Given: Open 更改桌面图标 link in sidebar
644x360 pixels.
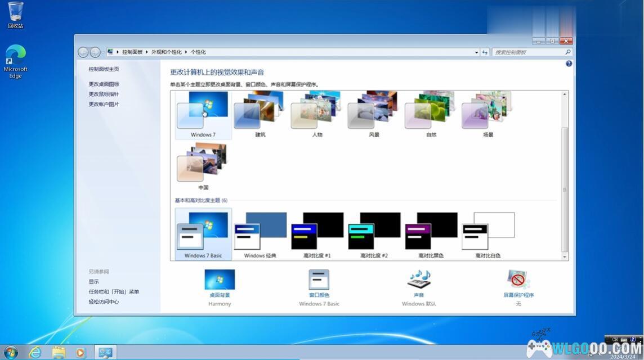Looking at the screenshot, I should coord(104,84).
